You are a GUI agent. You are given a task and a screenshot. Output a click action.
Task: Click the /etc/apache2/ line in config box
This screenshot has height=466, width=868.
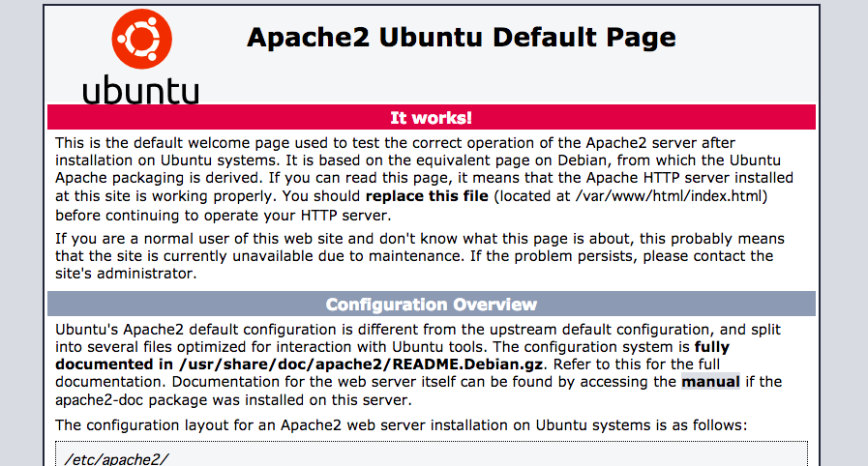[116, 459]
